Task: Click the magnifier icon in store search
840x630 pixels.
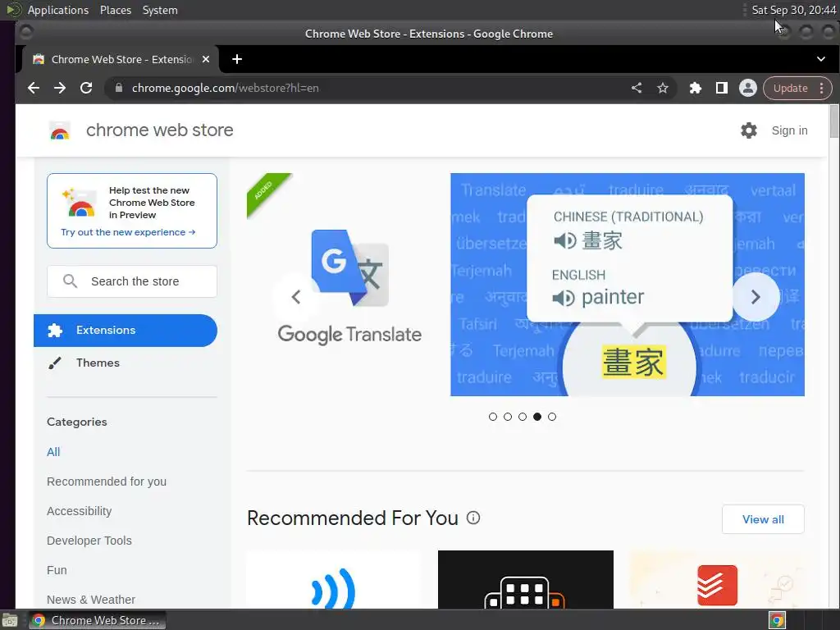Action: (x=71, y=281)
